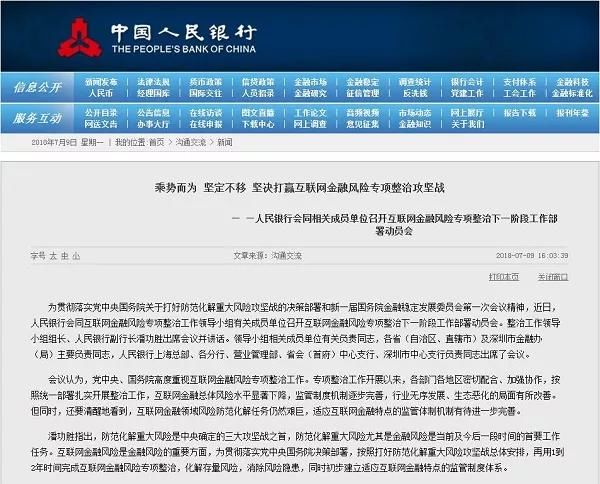This screenshot has width=600, height=484.
Task: Open the 金融科技 link
Action: click(x=572, y=82)
